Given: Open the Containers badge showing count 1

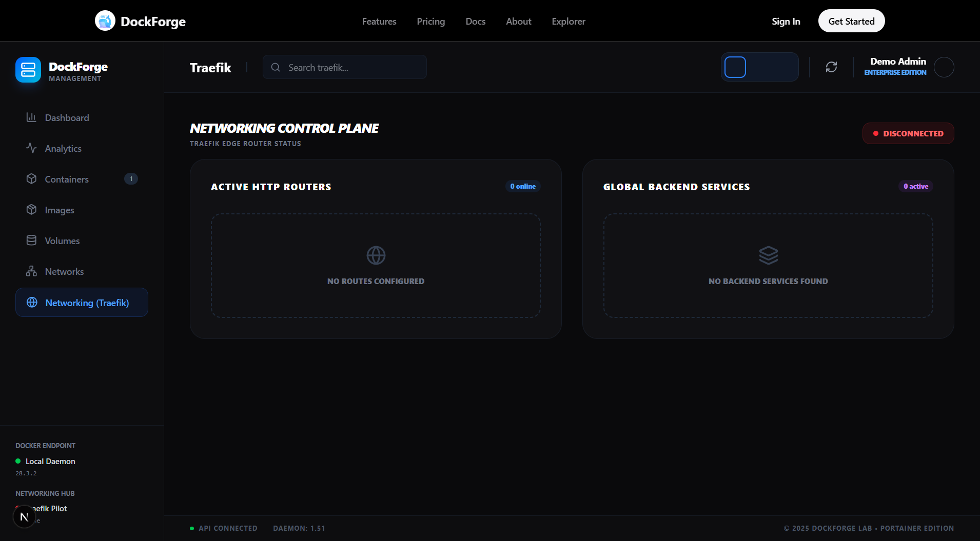Looking at the screenshot, I should (131, 179).
